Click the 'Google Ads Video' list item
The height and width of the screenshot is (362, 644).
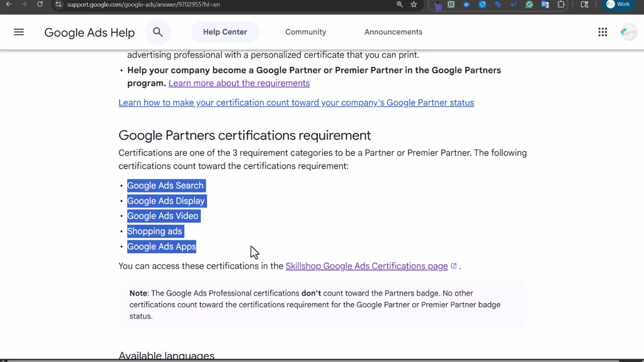pyautogui.click(x=163, y=216)
